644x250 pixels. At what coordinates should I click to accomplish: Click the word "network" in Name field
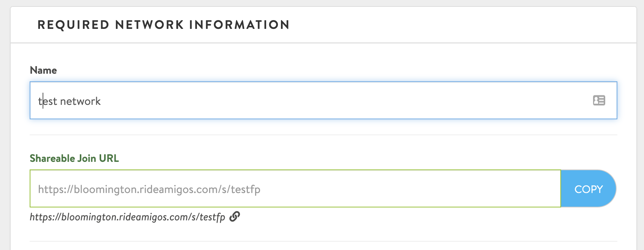pyautogui.click(x=80, y=101)
